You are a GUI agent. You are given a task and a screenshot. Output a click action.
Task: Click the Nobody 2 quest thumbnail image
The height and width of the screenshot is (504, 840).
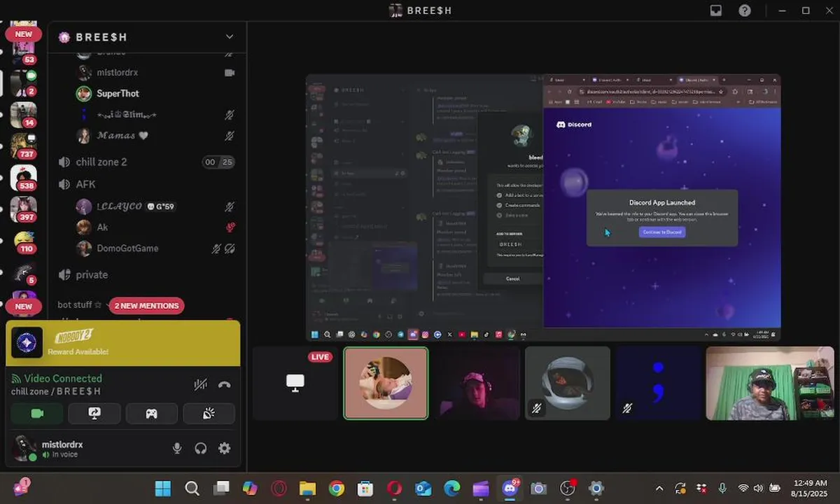point(27,343)
